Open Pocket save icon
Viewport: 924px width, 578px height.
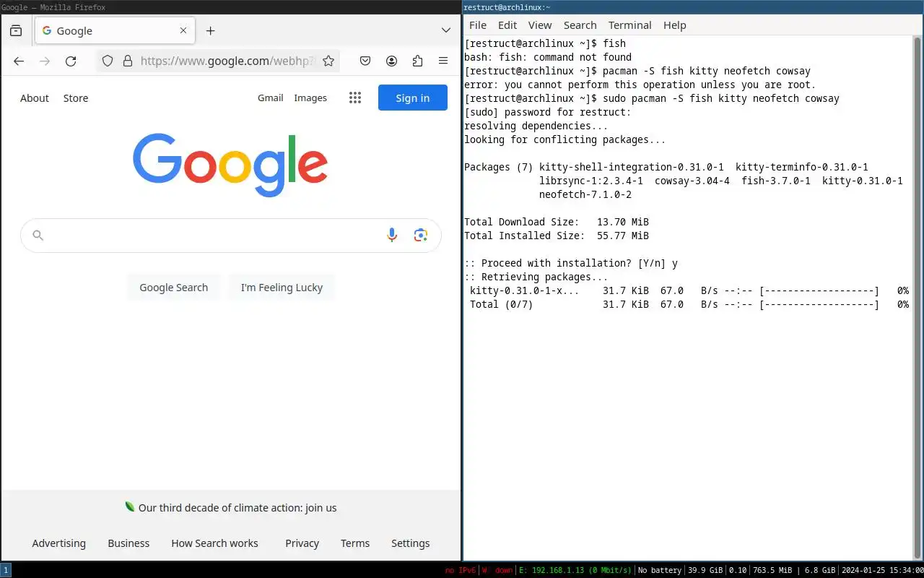click(x=365, y=61)
